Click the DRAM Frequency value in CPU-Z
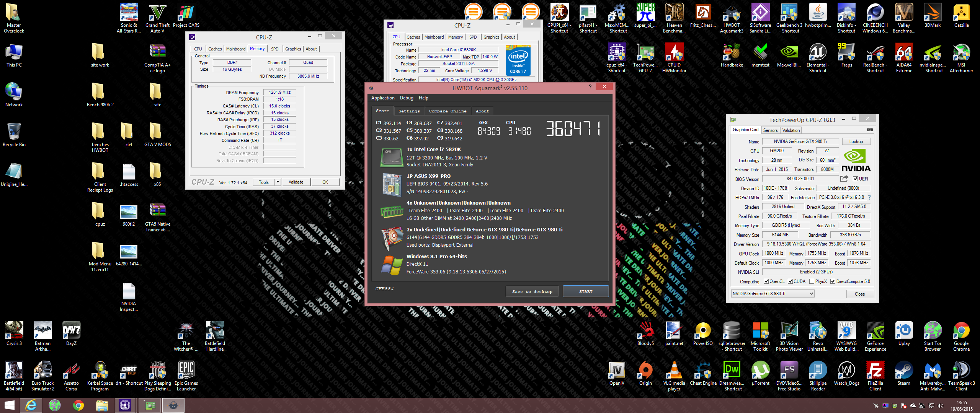 coord(279,92)
